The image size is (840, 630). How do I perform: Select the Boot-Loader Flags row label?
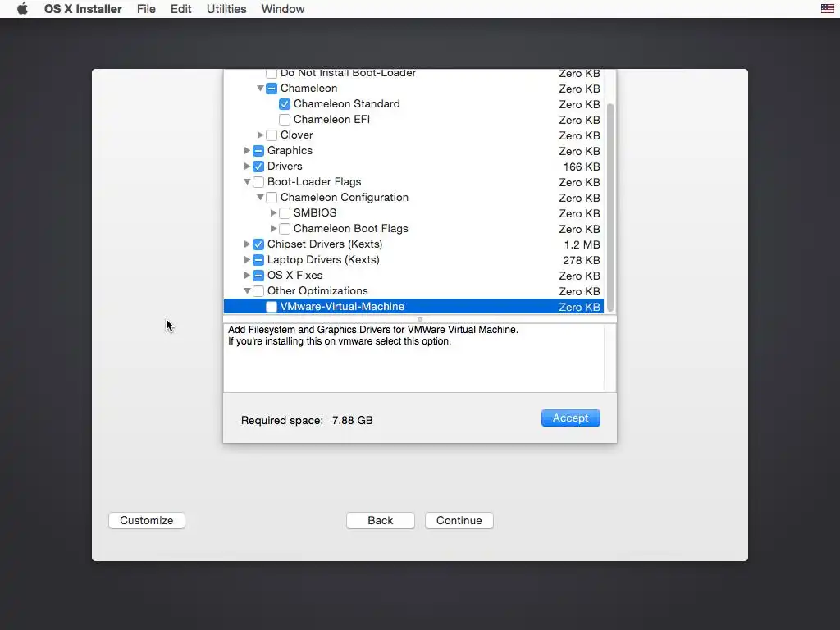(314, 181)
